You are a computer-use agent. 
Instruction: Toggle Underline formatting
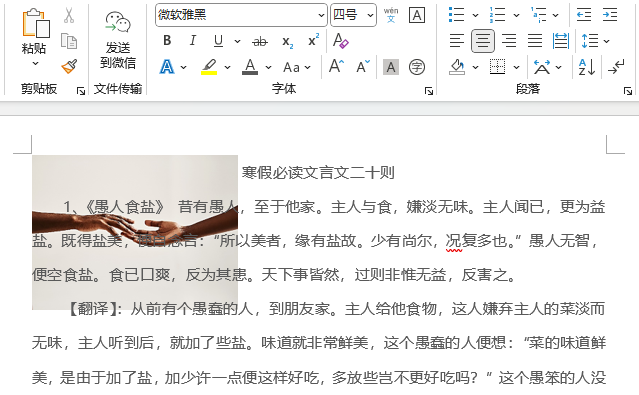[x=218, y=40]
